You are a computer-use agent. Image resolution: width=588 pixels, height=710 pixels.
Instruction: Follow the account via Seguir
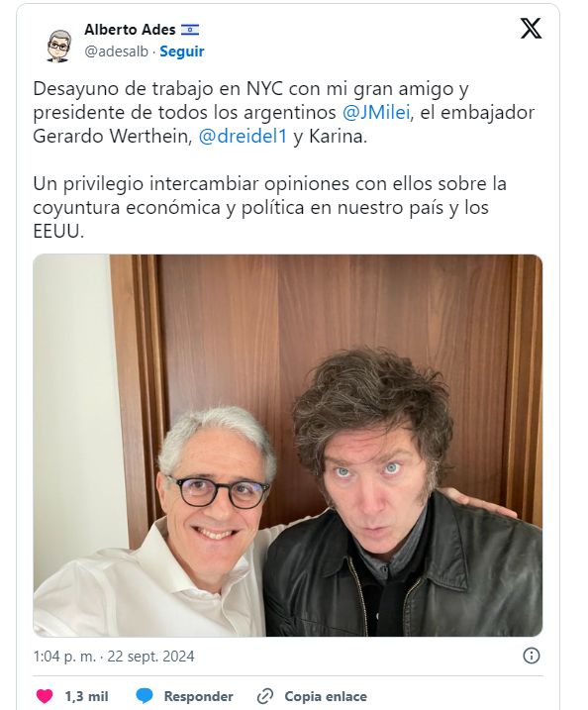(x=182, y=51)
